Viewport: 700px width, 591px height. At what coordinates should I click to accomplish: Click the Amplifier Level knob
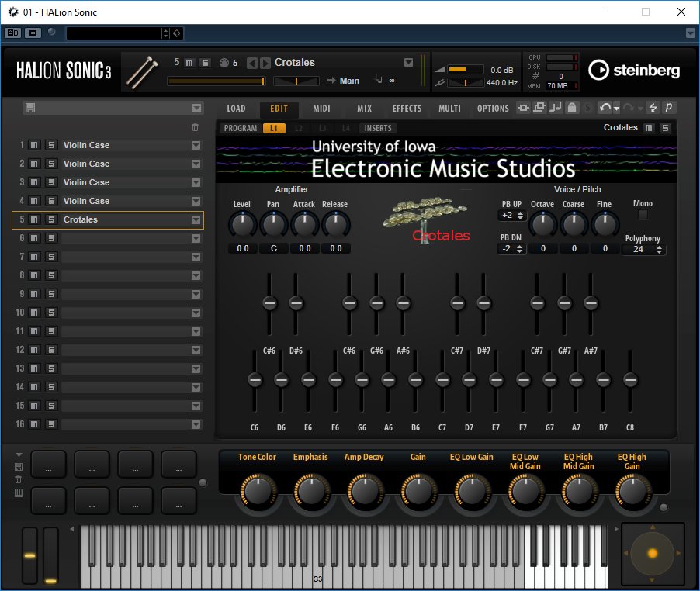pyautogui.click(x=242, y=224)
